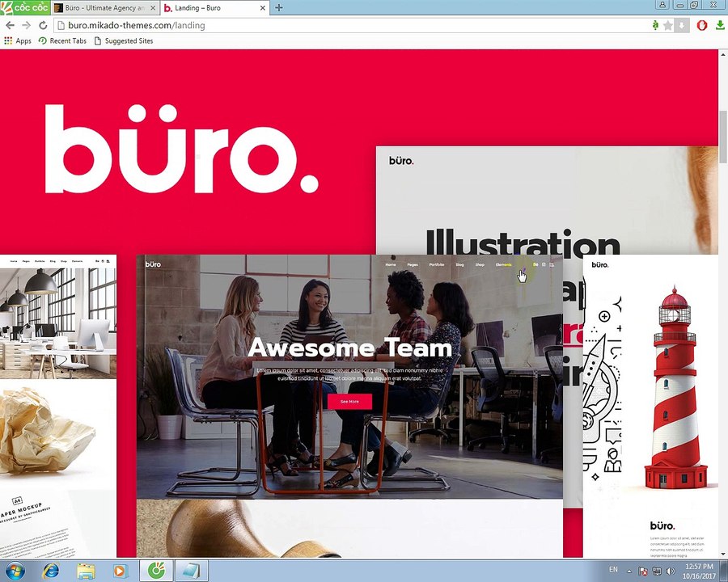Viewport: 728px width, 582px height.
Task: Click the page vertical scrollbar thumb
Action: point(723,137)
